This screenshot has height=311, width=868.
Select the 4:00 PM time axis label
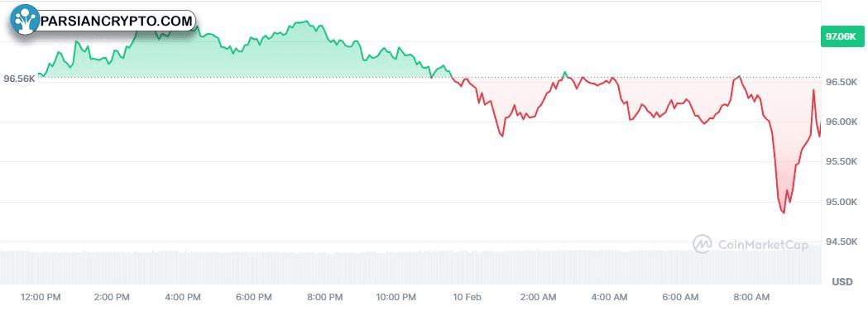click(x=182, y=298)
